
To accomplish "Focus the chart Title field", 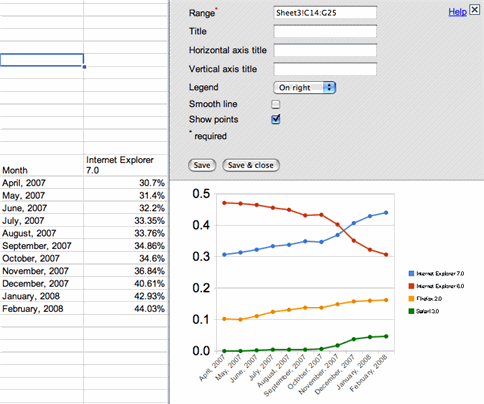I will pyautogui.click(x=325, y=31).
